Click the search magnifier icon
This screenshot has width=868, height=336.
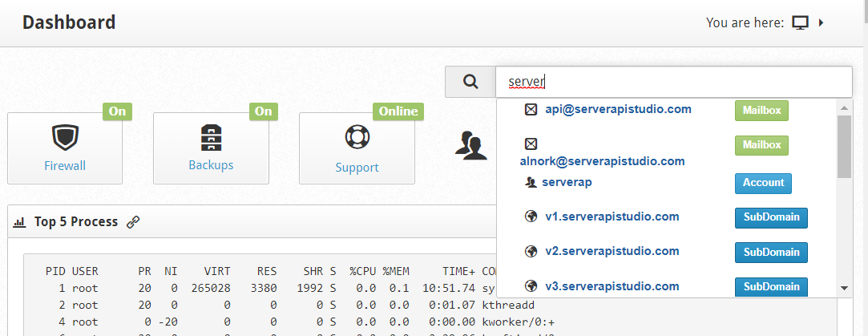coord(470,82)
